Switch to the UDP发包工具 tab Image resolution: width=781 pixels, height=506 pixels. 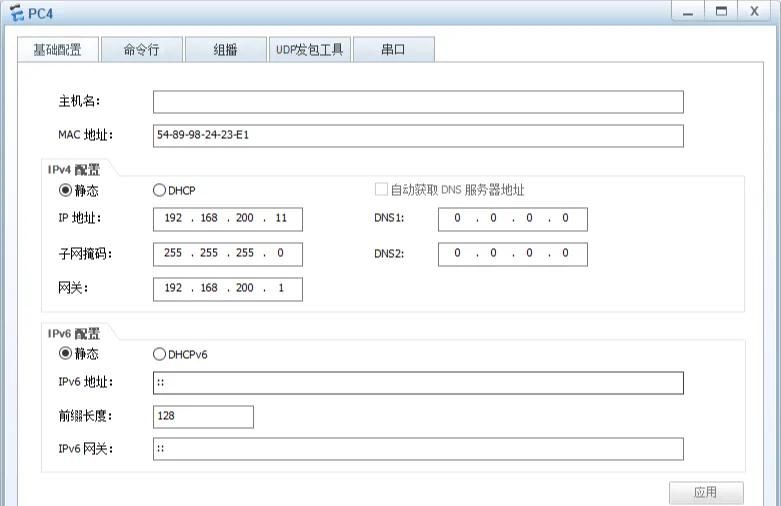(309, 50)
